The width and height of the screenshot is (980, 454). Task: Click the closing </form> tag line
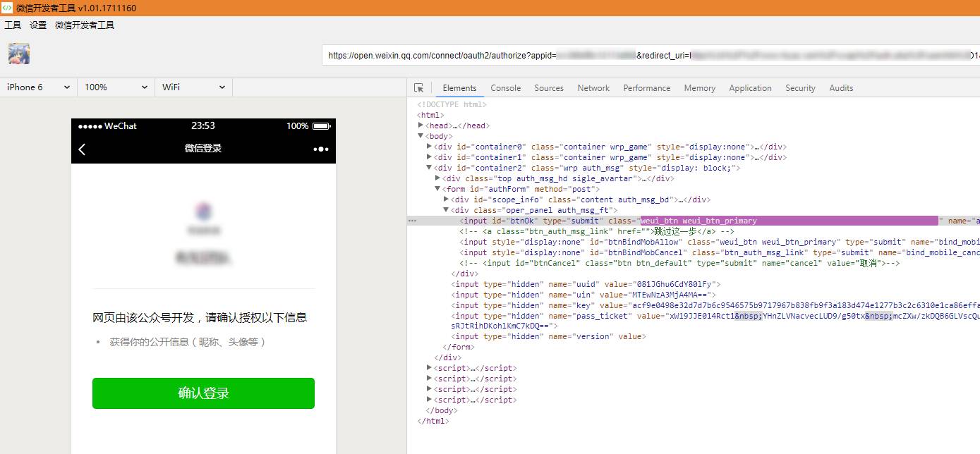pyautogui.click(x=457, y=347)
